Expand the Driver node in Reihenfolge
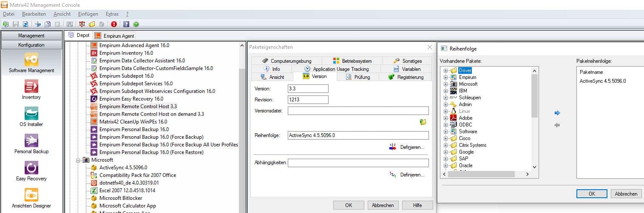Screen dimensions: 644x213 [x=445, y=70]
